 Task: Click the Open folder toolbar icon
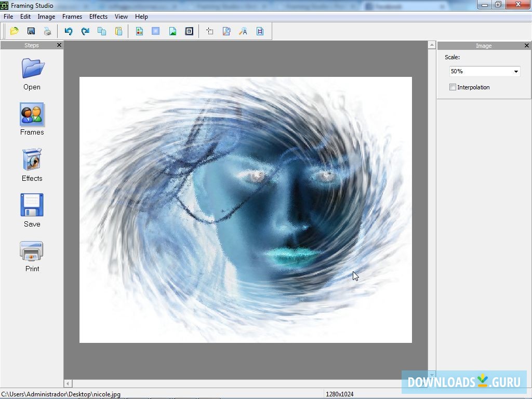point(14,31)
